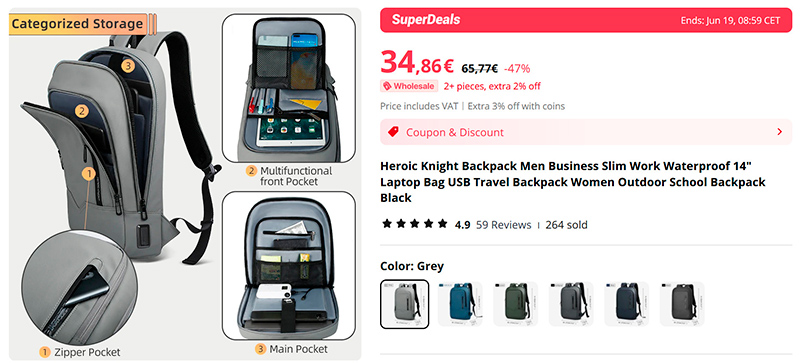The width and height of the screenshot is (800, 363).
Task: Pick the navy blue backpack variant
Action: [627, 304]
